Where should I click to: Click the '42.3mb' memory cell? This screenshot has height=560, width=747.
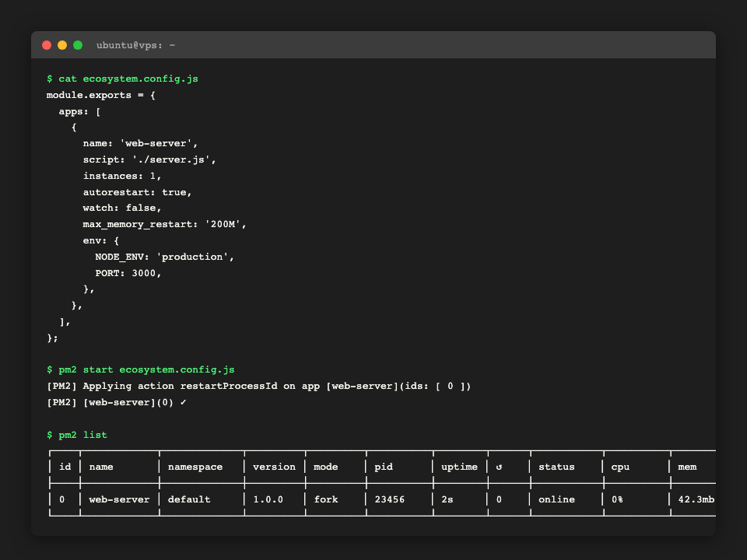[696, 499]
